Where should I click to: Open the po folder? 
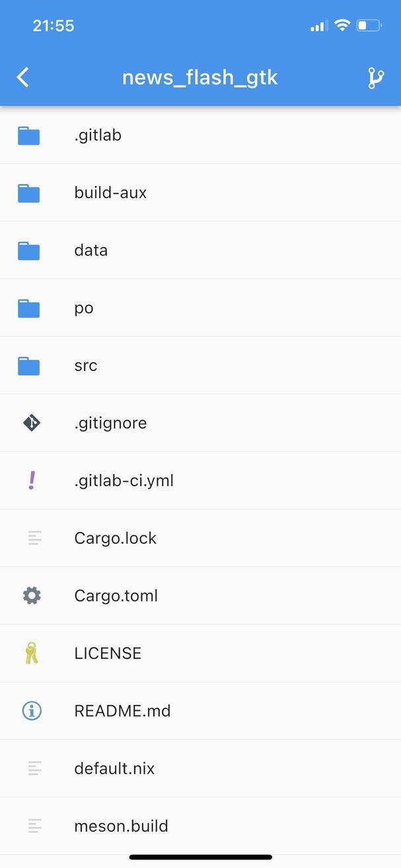click(x=200, y=308)
